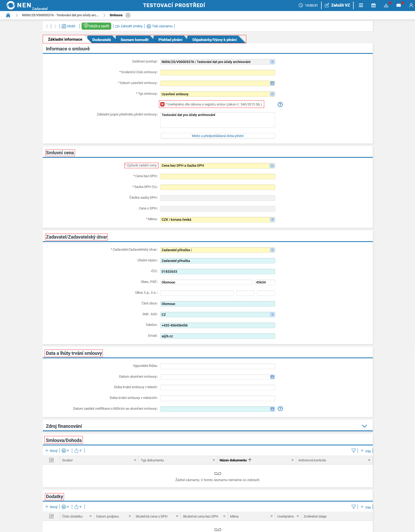The width and height of the screenshot is (415, 532).
Task: Open the messages envelope icon
Action: 399,5
